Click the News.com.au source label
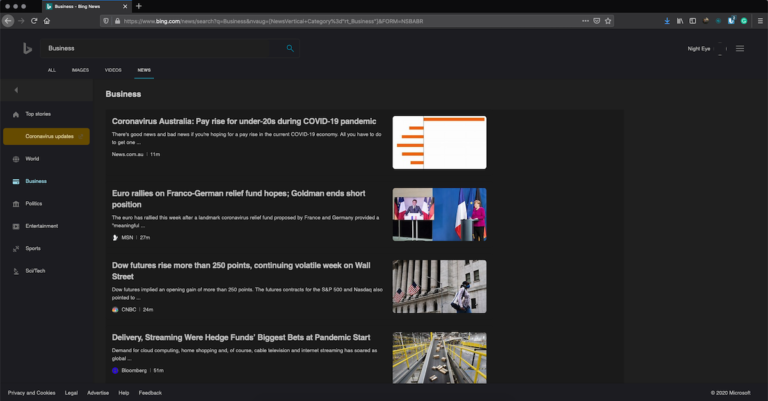 (127, 154)
